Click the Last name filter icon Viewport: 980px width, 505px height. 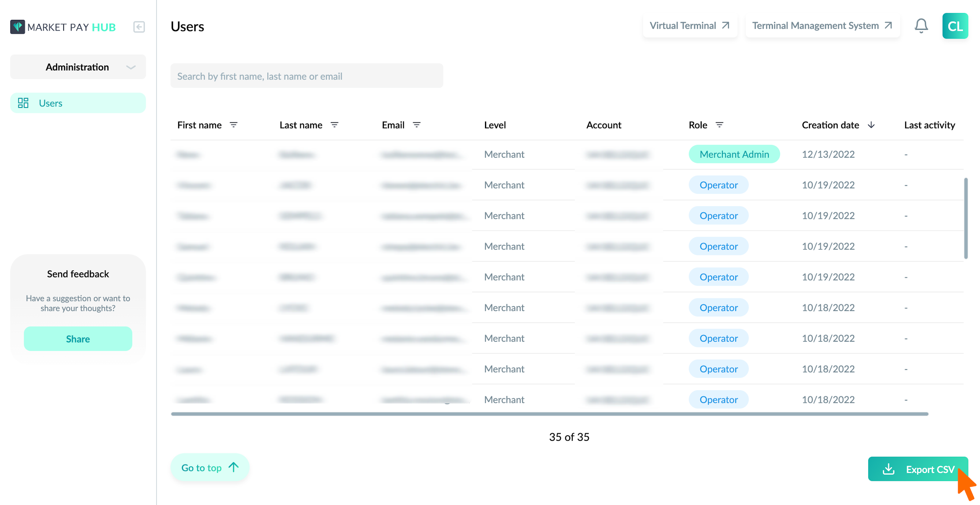coord(334,125)
